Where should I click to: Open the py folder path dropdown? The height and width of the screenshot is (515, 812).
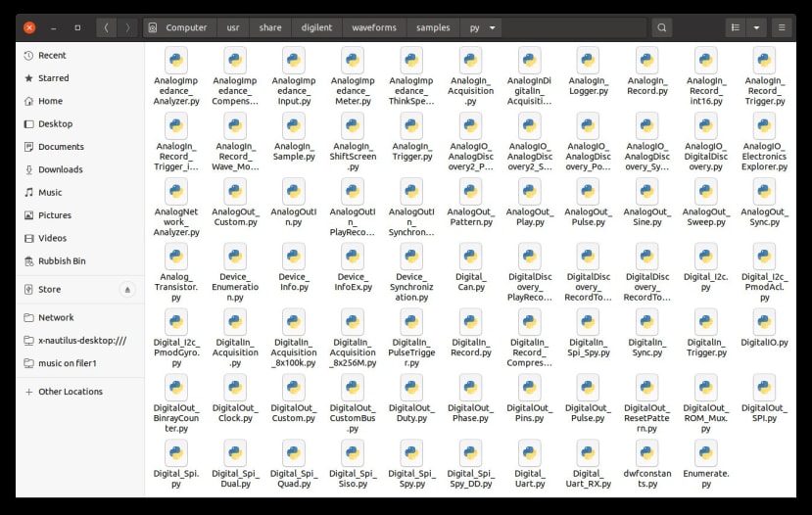click(x=493, y=27)
